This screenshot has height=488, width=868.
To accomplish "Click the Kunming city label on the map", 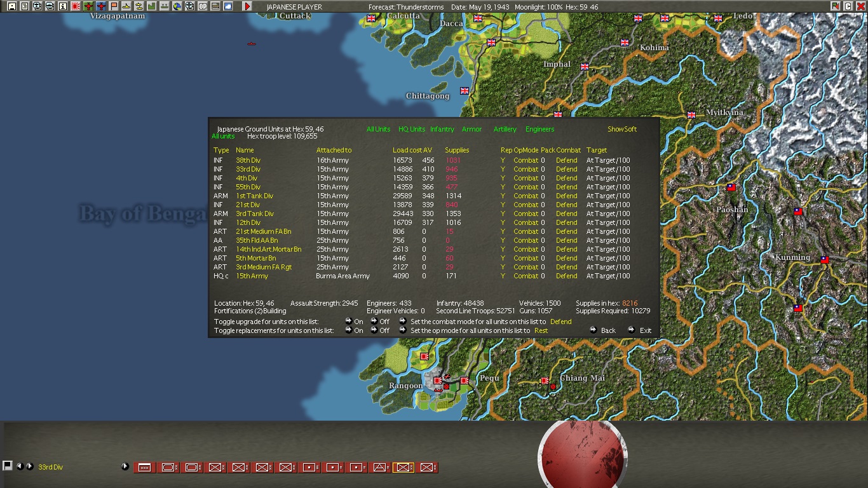I will 792,257.
